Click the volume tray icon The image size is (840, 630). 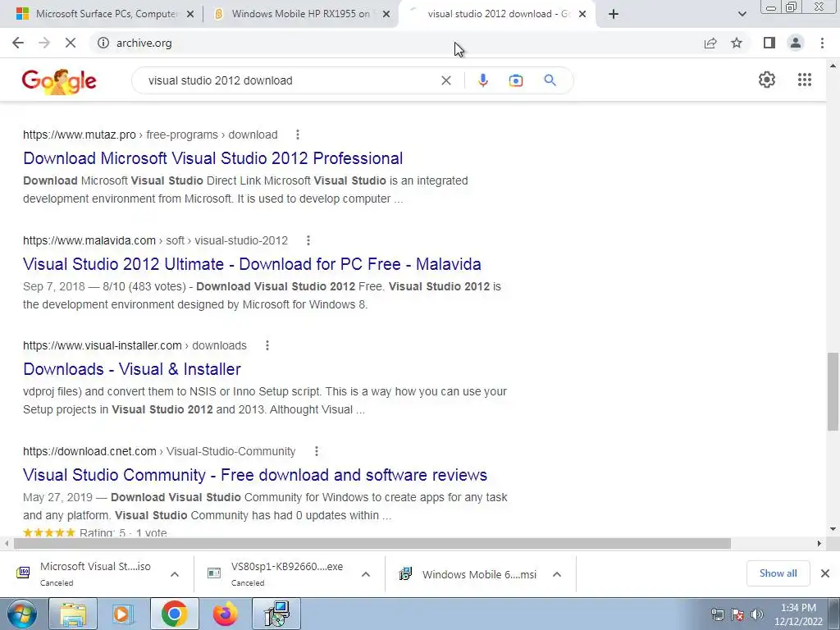coord(756,614)
